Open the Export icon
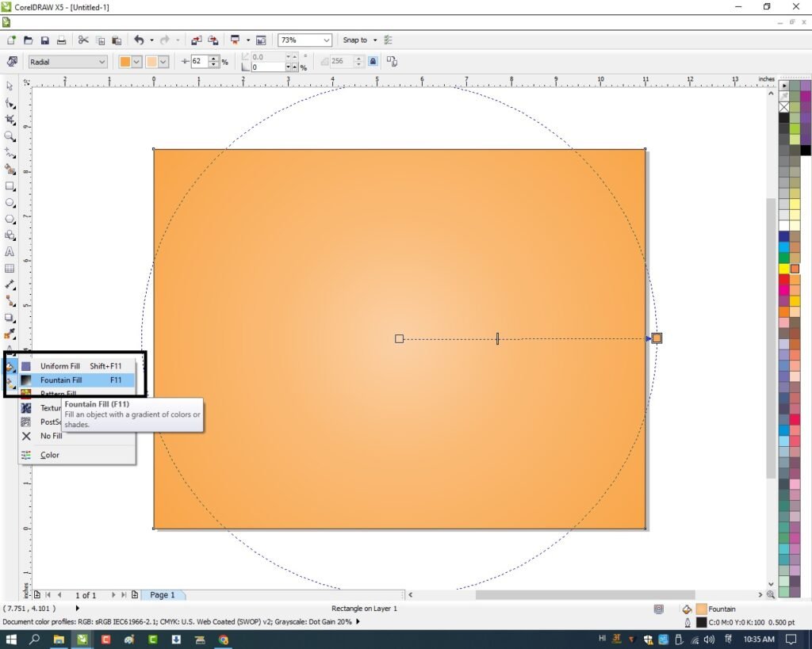The width and height of the screenshot is (812, 649). click(x=213, y=40)
